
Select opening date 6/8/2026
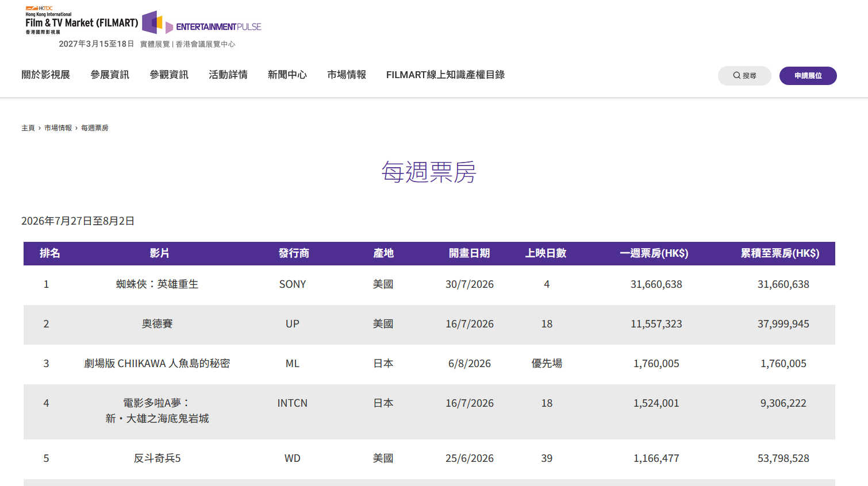(x=470, y=364)
